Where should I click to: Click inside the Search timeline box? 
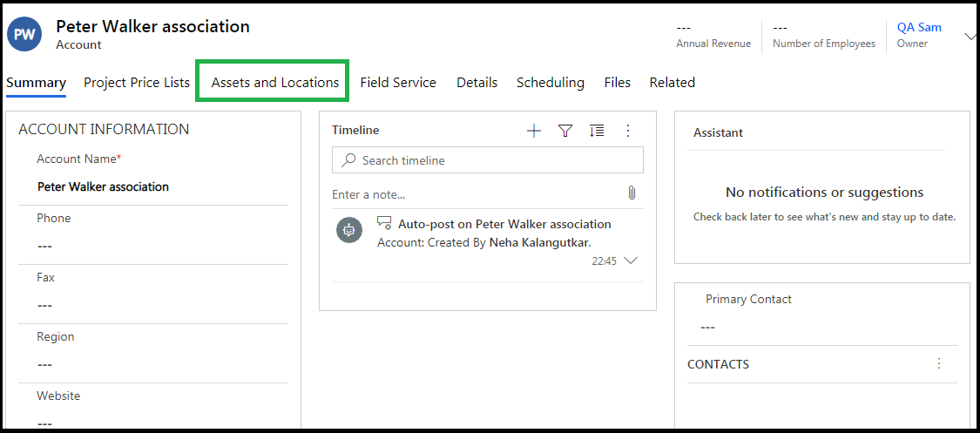coord(488,160)
